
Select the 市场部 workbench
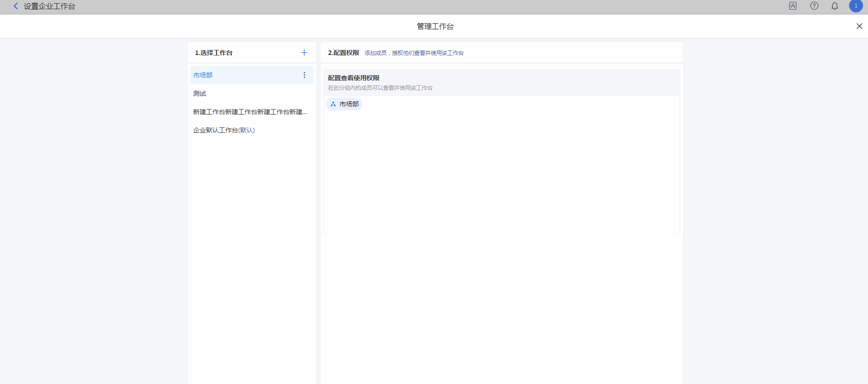coord(203,75)
